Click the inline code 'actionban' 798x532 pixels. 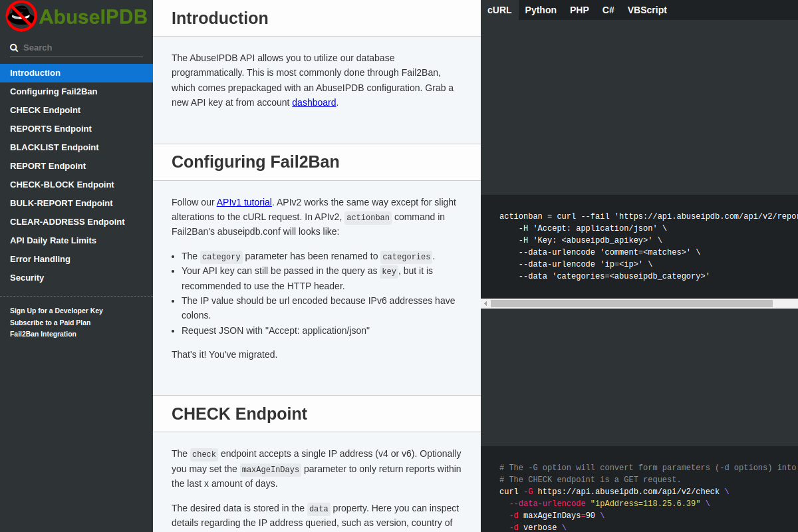click(368, 217)
